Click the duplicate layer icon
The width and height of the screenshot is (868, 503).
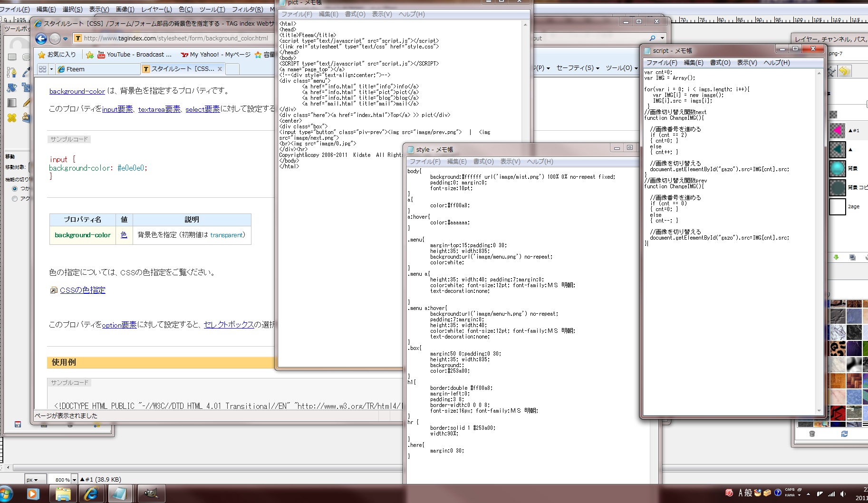click(x=852, y=257)
